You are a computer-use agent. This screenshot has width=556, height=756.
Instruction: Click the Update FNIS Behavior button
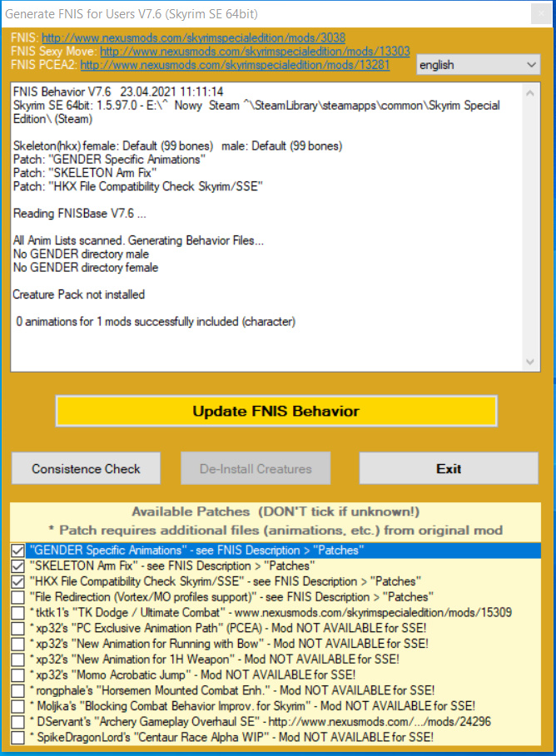(276, 411)
